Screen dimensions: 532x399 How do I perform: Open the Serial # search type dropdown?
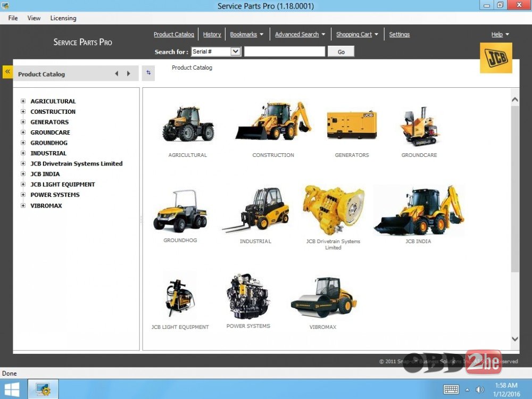pyautogui.click(x=236, y=52)
